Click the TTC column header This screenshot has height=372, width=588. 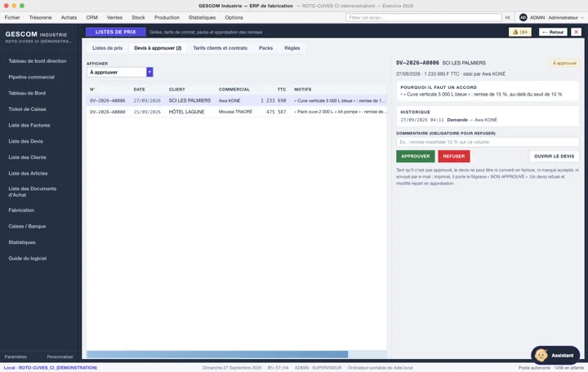[282, 90]
